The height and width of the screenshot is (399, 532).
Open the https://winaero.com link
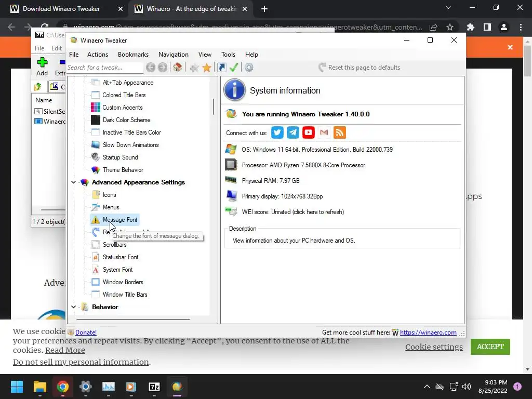click(428, 332)
